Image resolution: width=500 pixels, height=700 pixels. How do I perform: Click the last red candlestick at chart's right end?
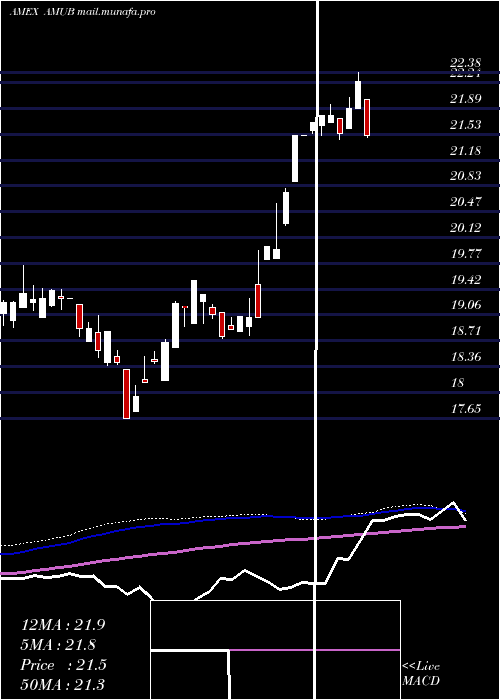(367, 118)
